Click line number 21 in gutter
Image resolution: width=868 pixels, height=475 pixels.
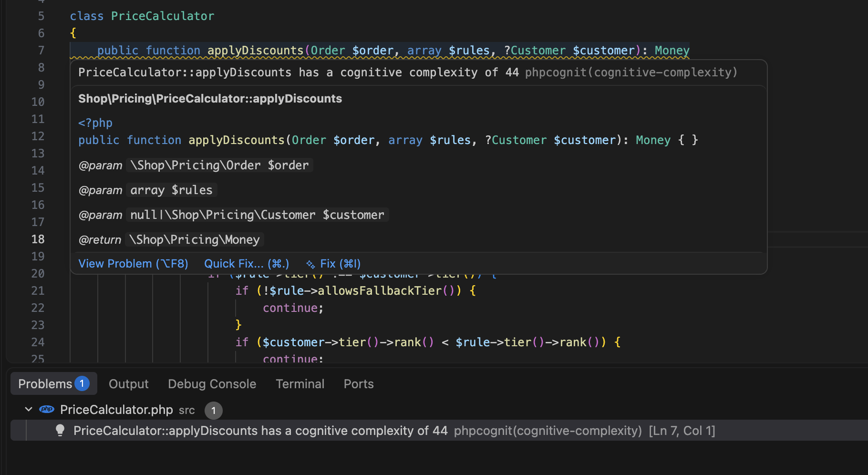[38, 290]
